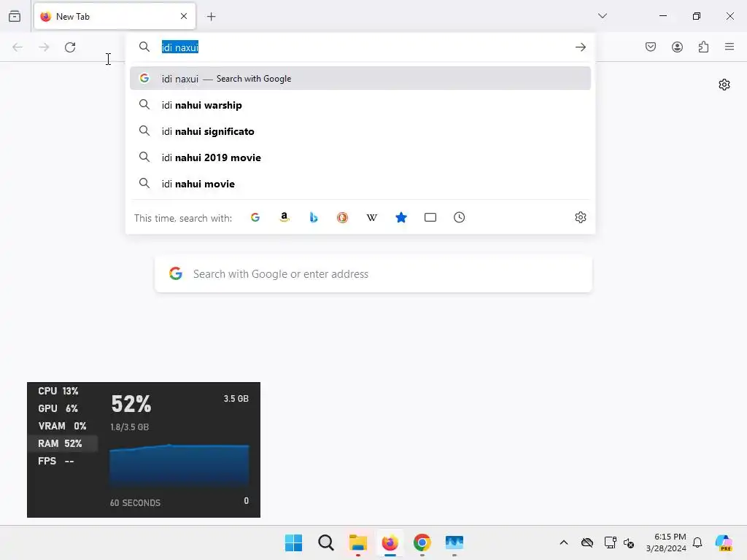Screen dimensions: 747x560
Task: Search in open Tabs icon
Action: [x=430, y=217]
